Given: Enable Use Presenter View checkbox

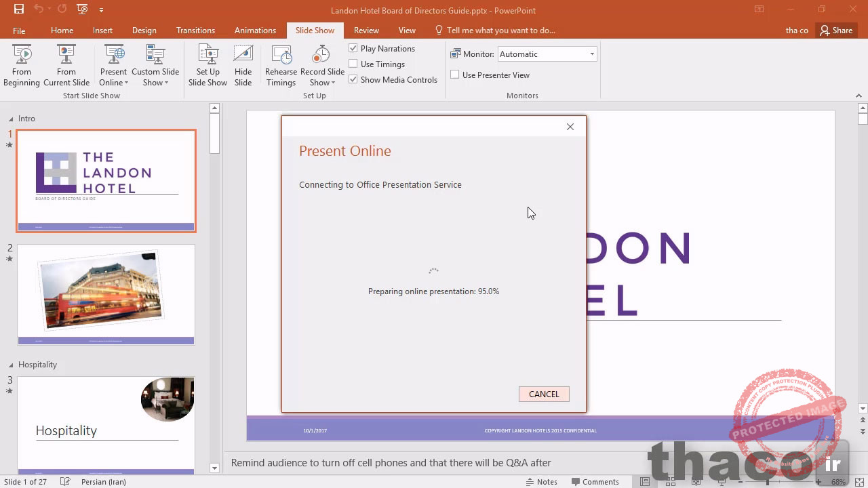Looking at the screenshot, I should 455,75.
